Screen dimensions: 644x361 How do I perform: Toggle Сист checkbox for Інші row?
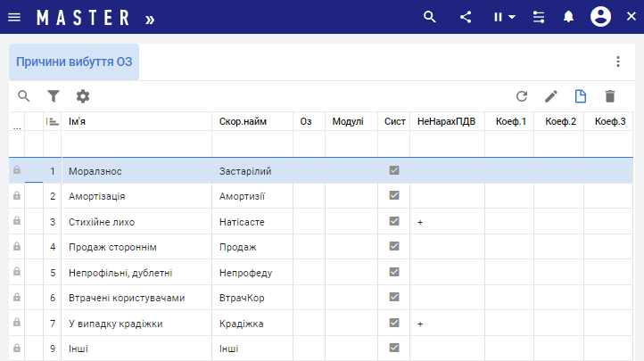(x=394, y=348)
